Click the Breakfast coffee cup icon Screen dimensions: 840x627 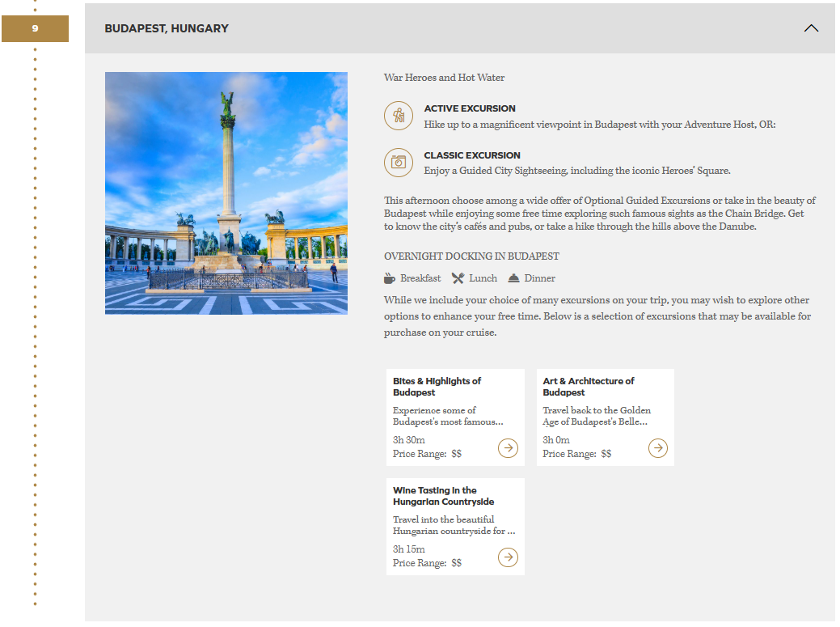pos(390,278)
